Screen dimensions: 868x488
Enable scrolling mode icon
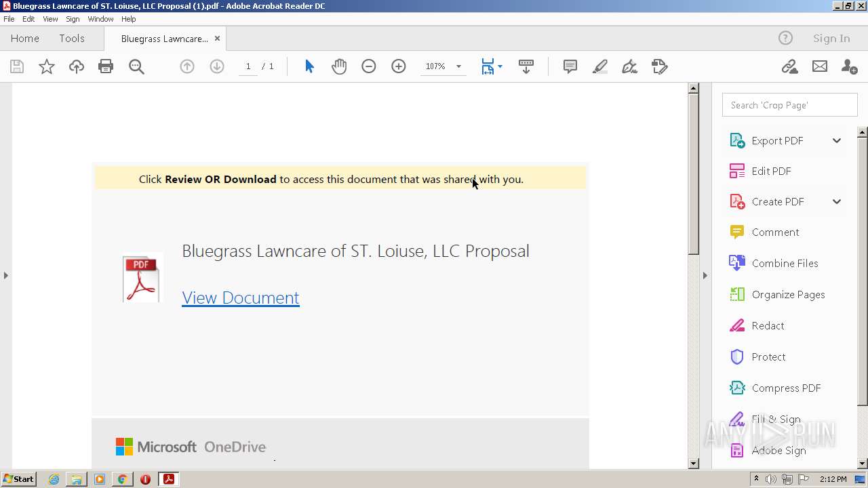[x=526, y=66]
